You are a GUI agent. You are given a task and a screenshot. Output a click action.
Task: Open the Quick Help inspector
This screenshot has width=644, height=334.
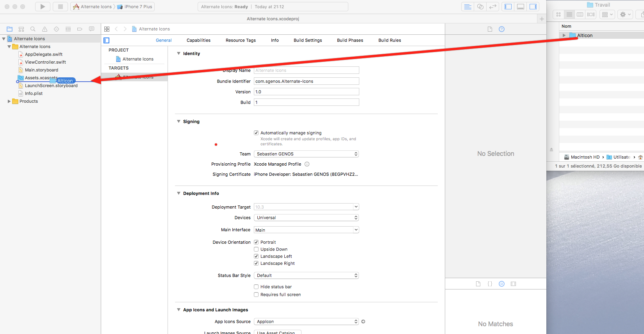[501, 29]
